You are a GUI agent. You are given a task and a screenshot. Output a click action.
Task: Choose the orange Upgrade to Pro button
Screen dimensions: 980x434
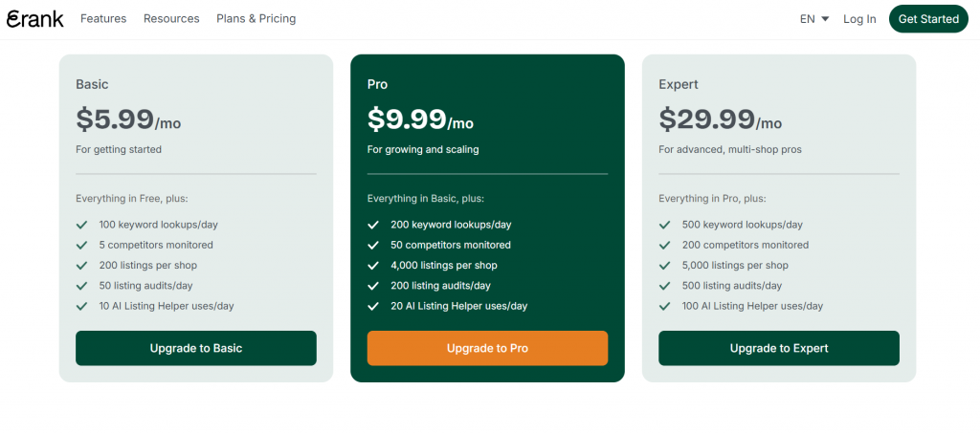(x=487, y=348)
